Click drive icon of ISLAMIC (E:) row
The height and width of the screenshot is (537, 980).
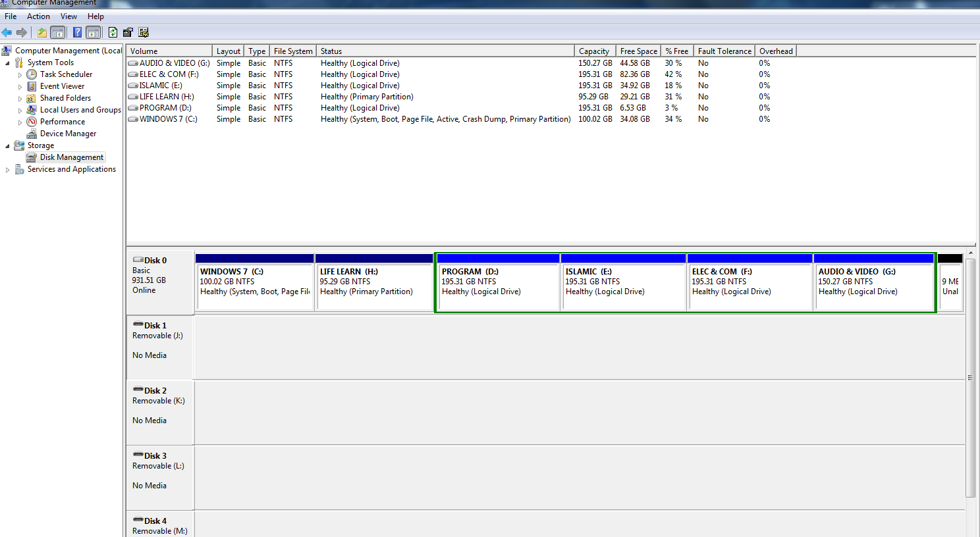pos(133,86)
